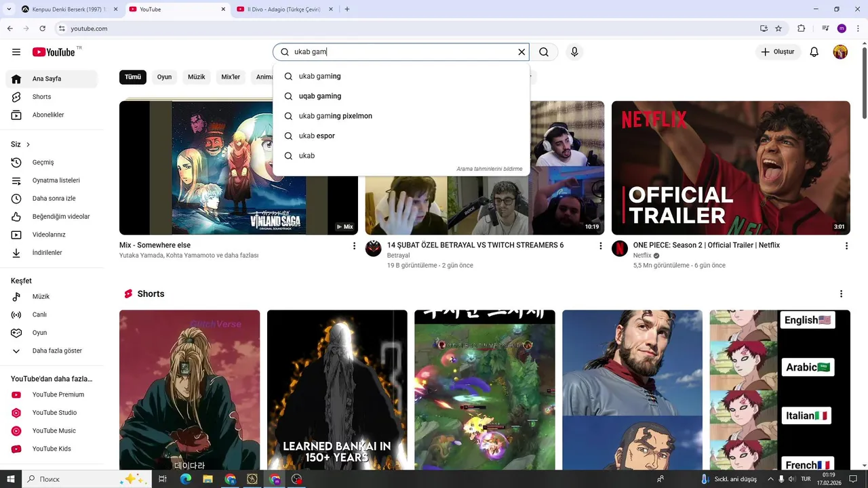Image resolution: width=868 pixels, height=488 pixels.
Task: Select the Müzik filter chip
Action: coord(197,77)
